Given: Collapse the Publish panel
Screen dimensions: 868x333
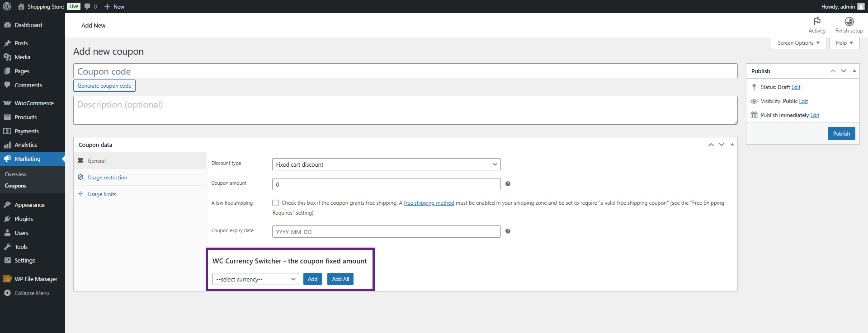Looking at the screenshot, I should pos(854,71).
